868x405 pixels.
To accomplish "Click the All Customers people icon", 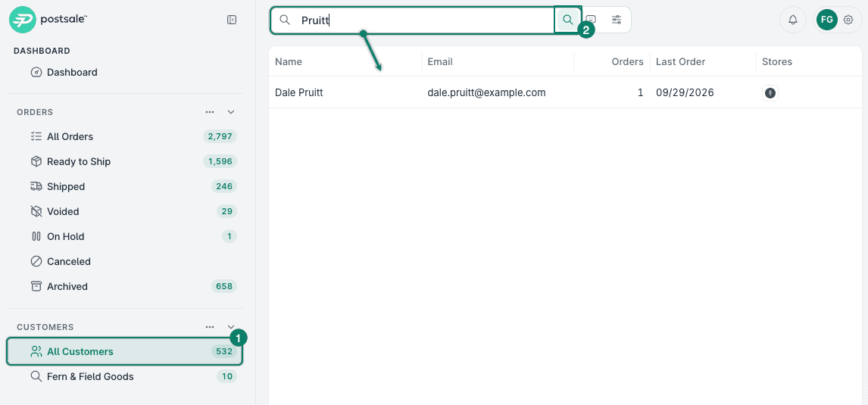I will click(36, 351).
